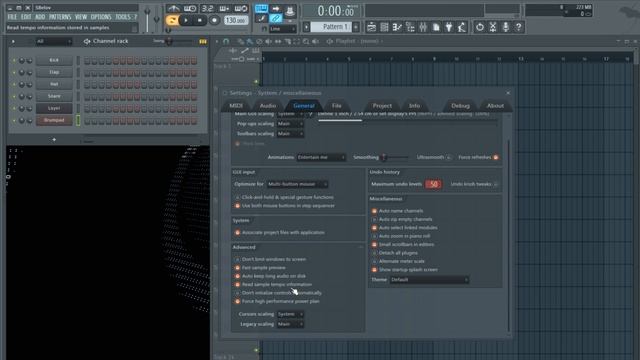640x360 pixels.
Task: Open the Optimize for mouse dropdown
Action: click(x=297, y=184)
